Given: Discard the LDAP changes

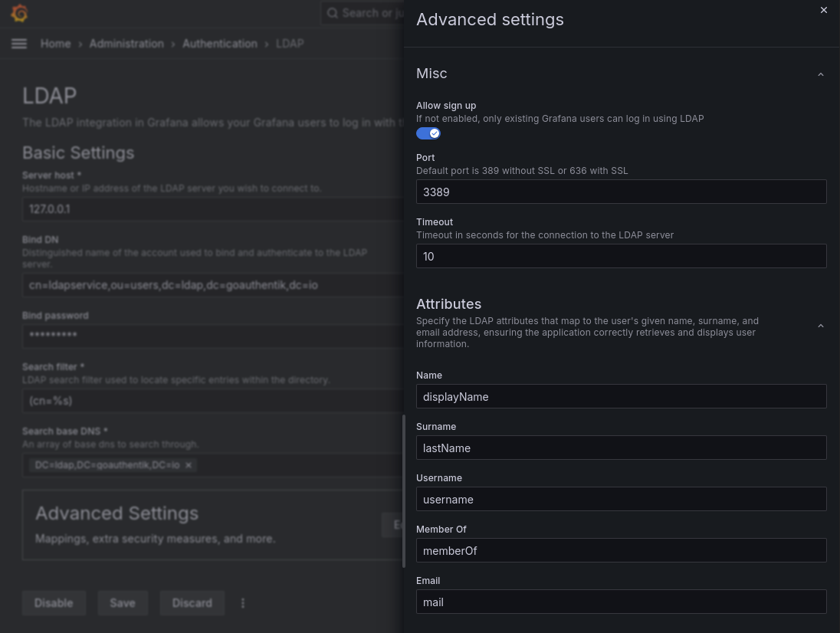Looking at the screenshot, I should pyautogui.click(x=192, y=603).
